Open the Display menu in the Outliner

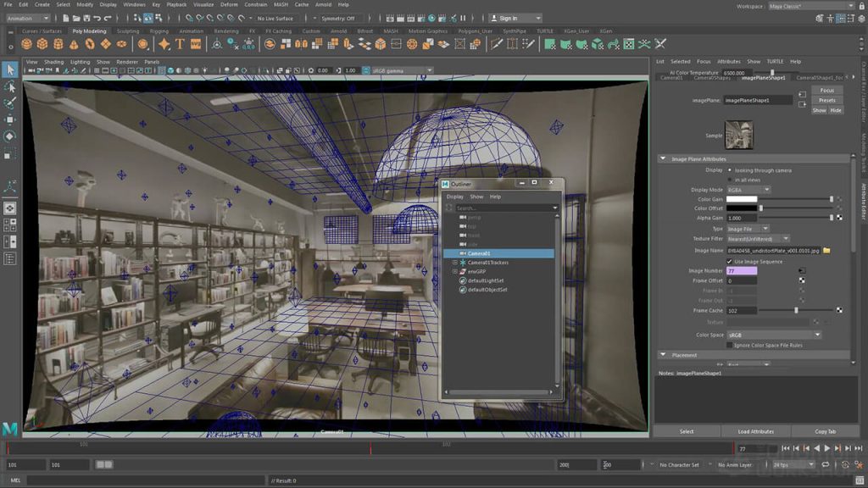[x=455, y=196]
